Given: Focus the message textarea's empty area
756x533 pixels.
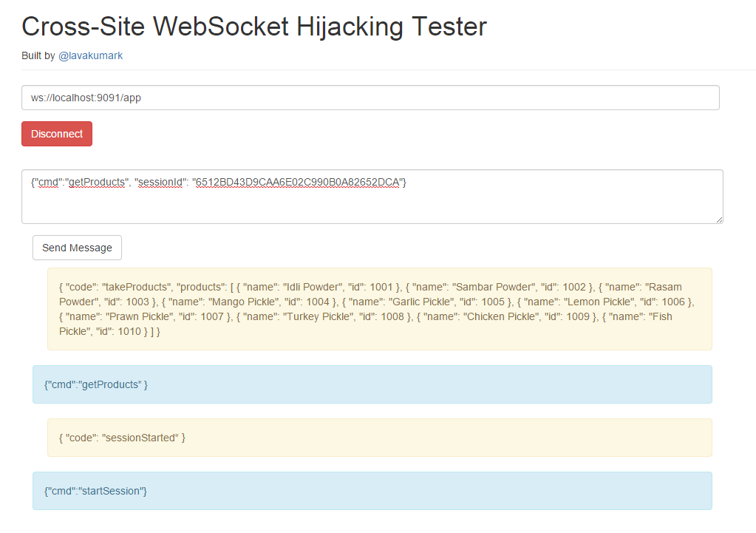Looking at the screenshot, I should 370,207.
